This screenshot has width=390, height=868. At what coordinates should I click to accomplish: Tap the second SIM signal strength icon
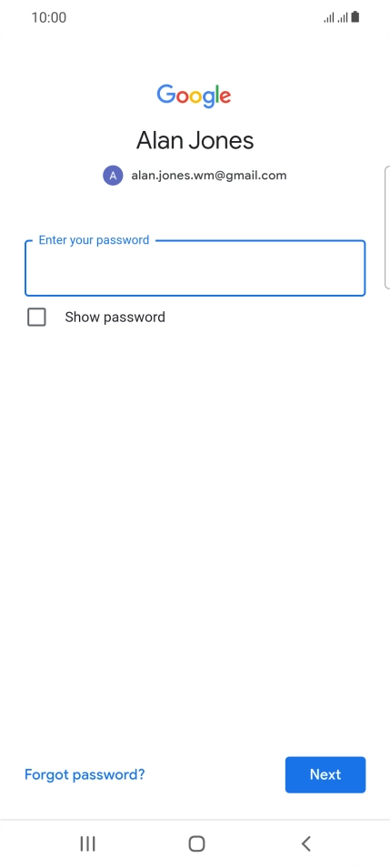(x=343, y=18)
